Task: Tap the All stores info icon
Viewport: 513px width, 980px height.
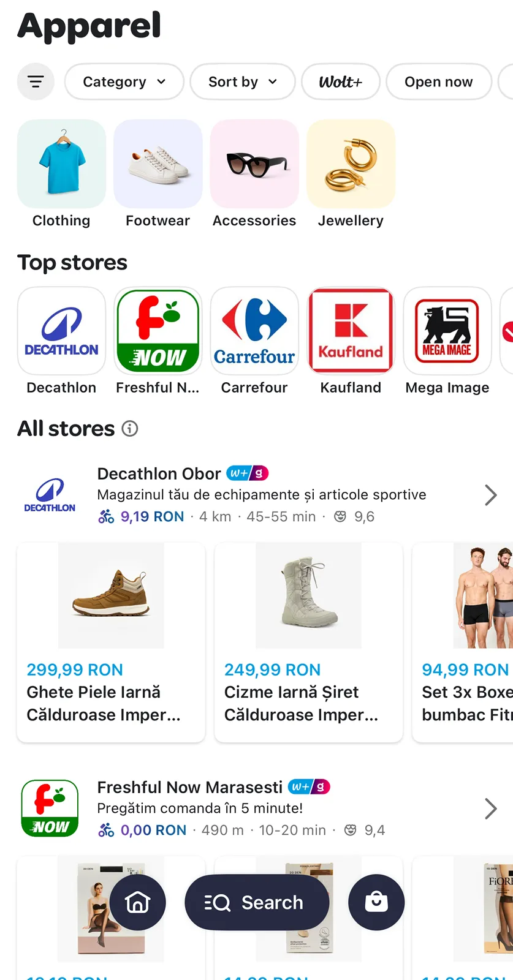Action: click(x=130, y=429)
